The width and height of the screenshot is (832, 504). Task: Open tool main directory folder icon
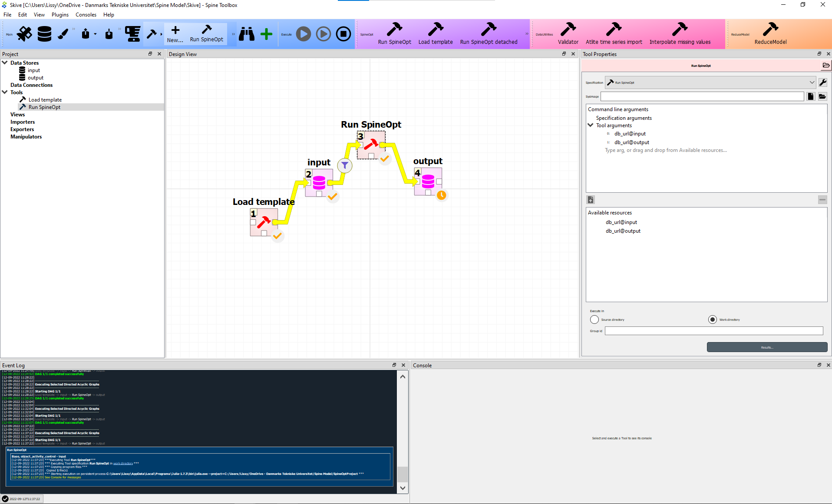826,66
